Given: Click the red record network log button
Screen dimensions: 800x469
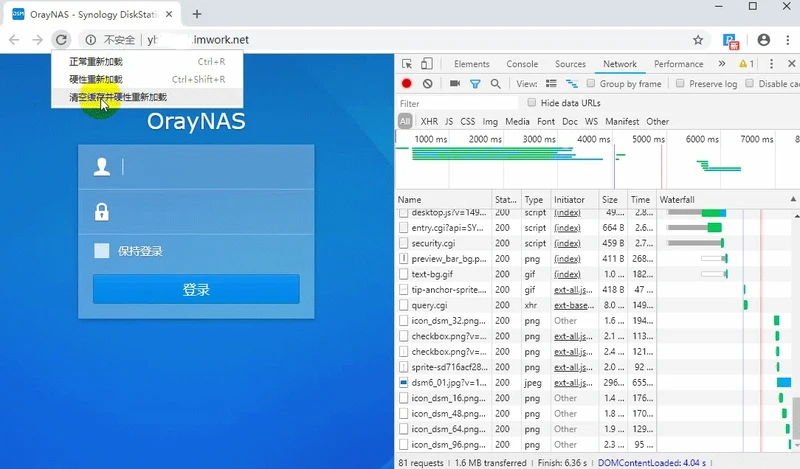Looking at the screenshot, I should [x=407, y=84].
